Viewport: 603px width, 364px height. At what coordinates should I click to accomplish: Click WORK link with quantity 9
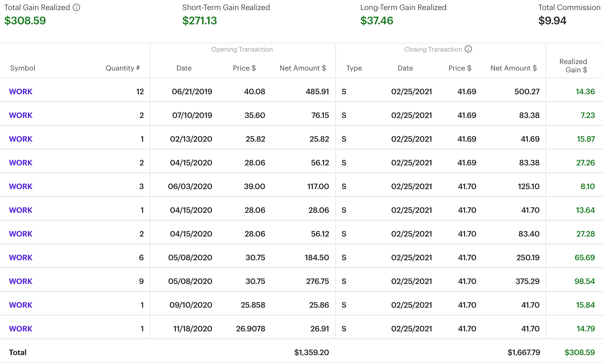pyautogui.click(x=20, y=281)
